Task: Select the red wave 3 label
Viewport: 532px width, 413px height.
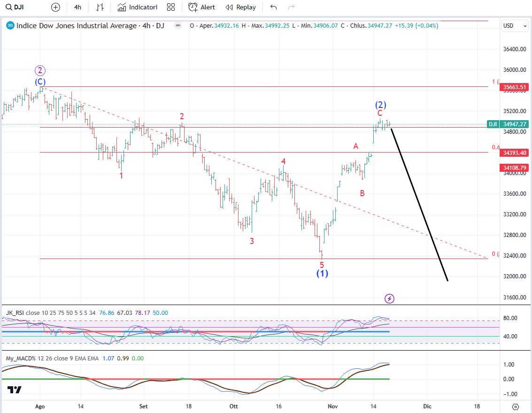Action: pyautogui.click(x=252, y=241)
